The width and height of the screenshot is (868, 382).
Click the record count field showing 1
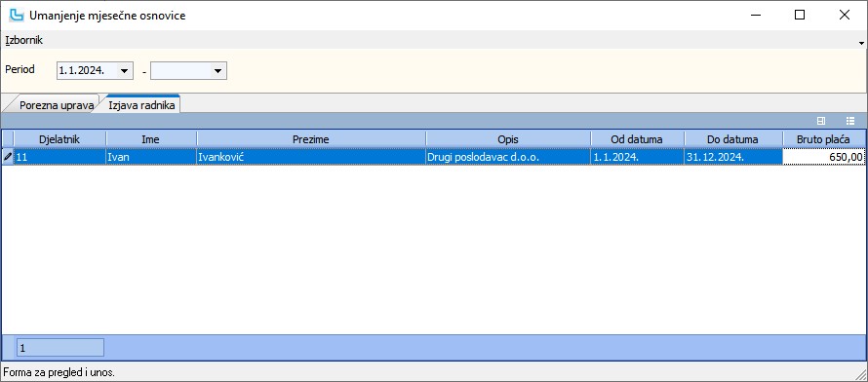click(60, 348)
